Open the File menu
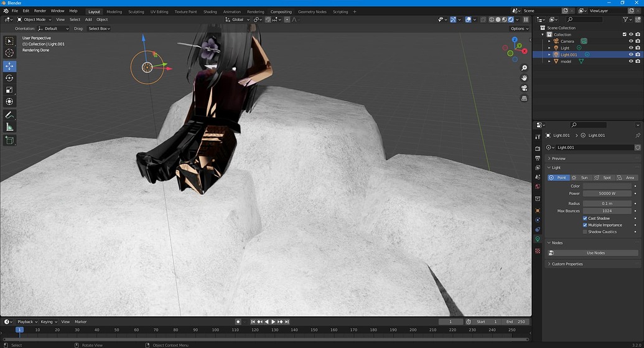This screenshot has width=644, height=348. (15, 11)
